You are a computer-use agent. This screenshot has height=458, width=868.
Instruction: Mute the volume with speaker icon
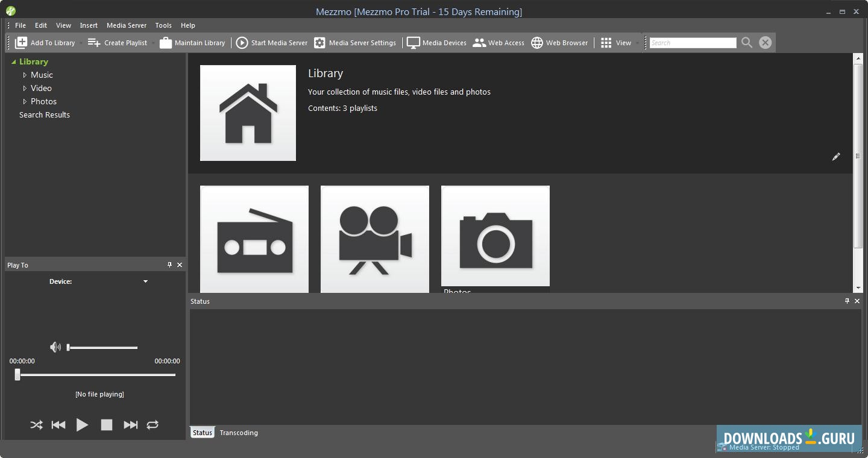55,347
